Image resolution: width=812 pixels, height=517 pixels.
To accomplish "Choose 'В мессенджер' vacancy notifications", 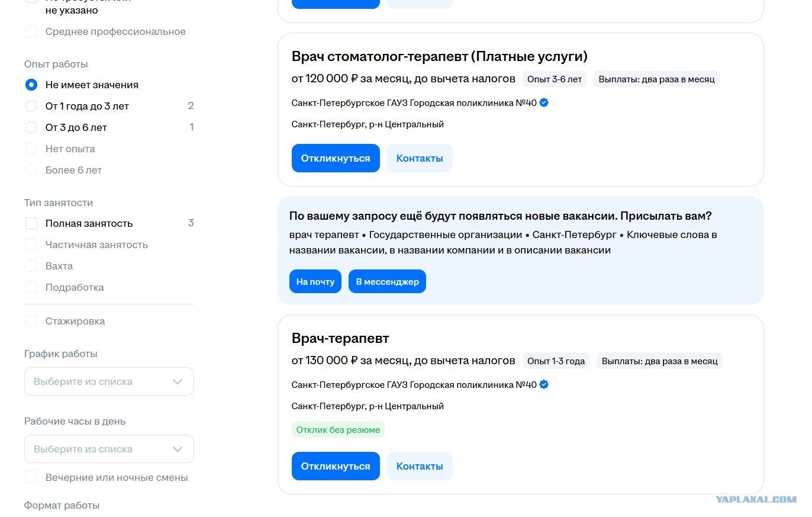I will coord(387,281).
